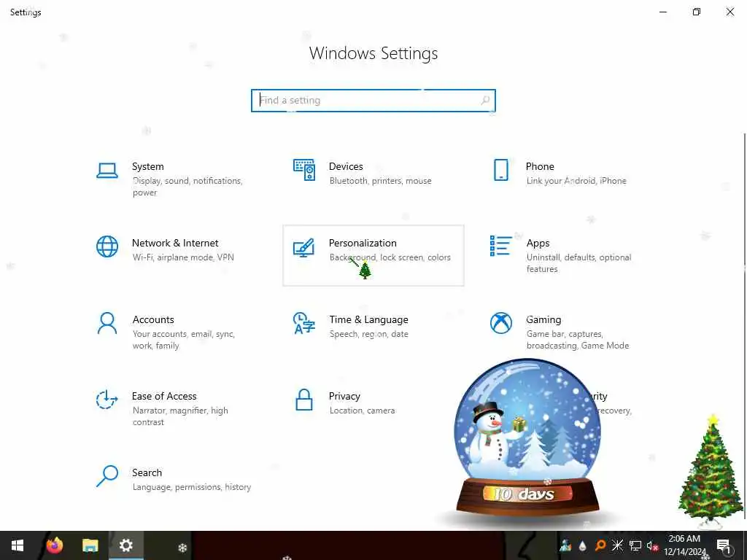Viewport: 747px width, 560px height.
Task: Click the magnifier icon in the search box
Action: 485,101
